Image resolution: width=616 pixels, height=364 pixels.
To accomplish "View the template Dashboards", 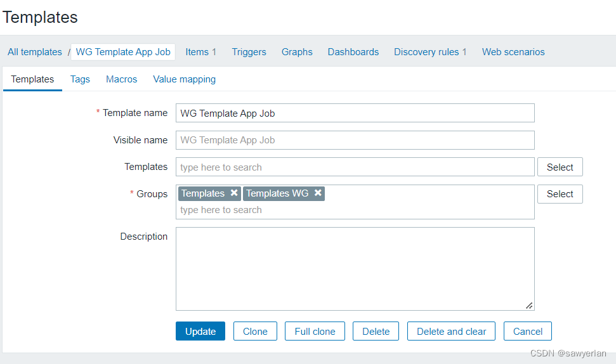I will pos(353,52).
